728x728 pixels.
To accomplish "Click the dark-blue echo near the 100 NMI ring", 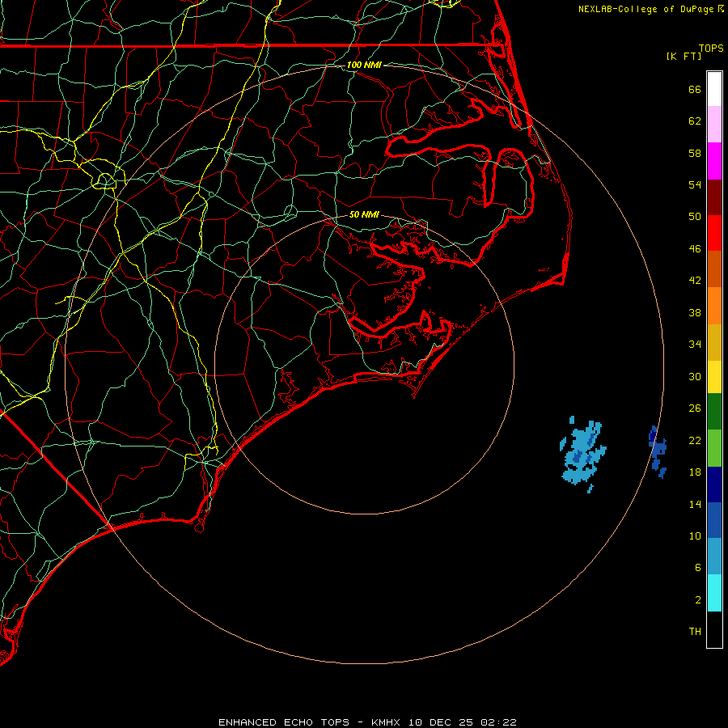I will pyautogui.click(x=658, y=451).
